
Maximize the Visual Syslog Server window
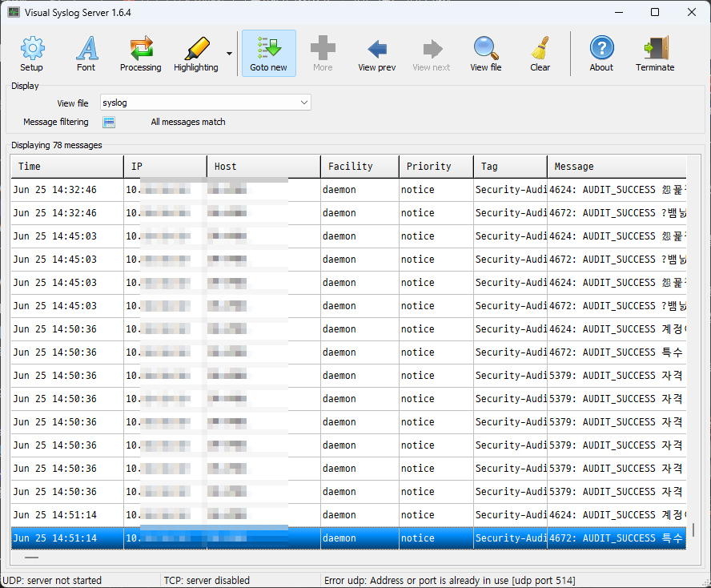pyautogui.click(x=655, y=12)
